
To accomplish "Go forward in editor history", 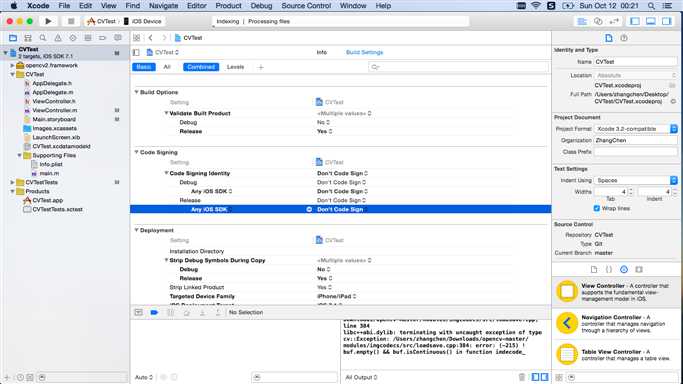I will click(x=164, y=38).
